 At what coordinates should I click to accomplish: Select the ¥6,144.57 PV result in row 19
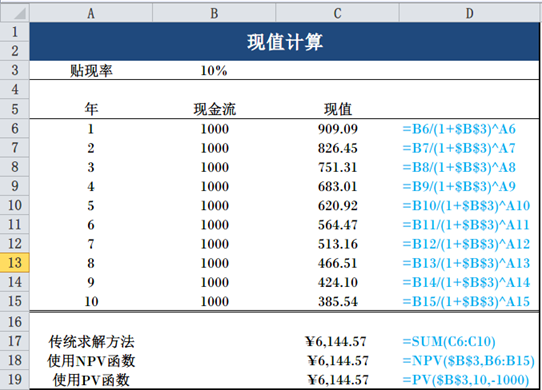pos(338,380)
